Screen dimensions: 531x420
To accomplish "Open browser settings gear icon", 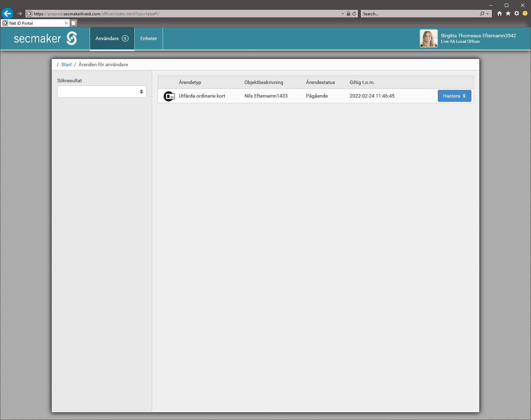I will tap(517, 14).
